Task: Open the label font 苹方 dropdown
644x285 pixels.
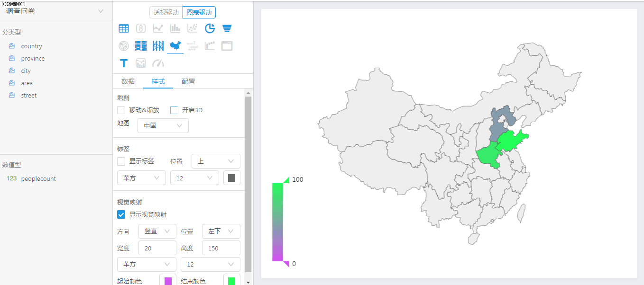Action: tap(141, 178)
